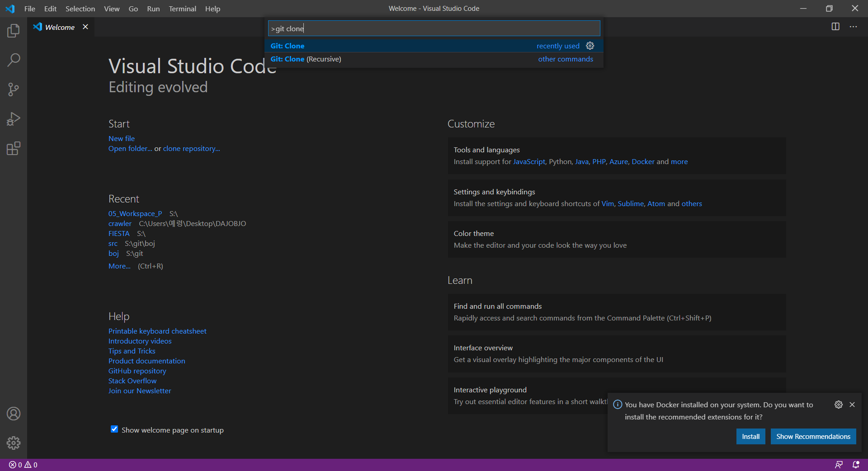Split the editor right
868x471 pixels.
tap(835, 27)
